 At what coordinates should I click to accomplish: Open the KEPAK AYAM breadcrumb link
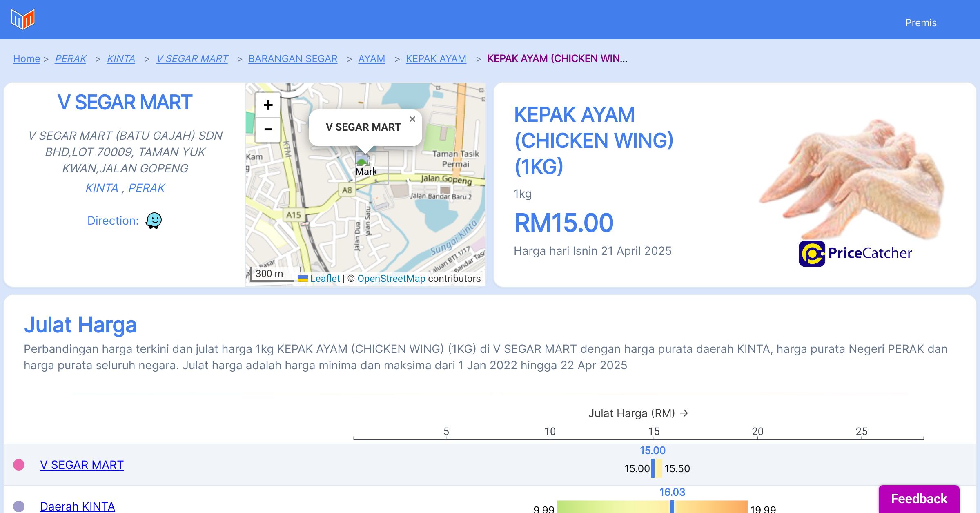(436, 59)
